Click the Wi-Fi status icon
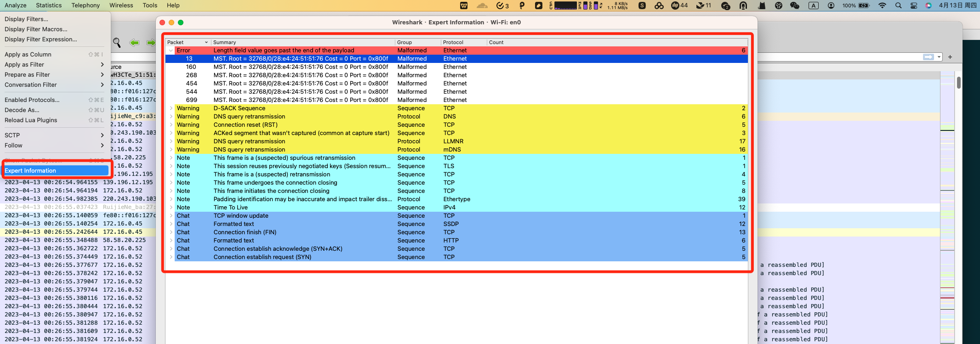 point(882,6)
